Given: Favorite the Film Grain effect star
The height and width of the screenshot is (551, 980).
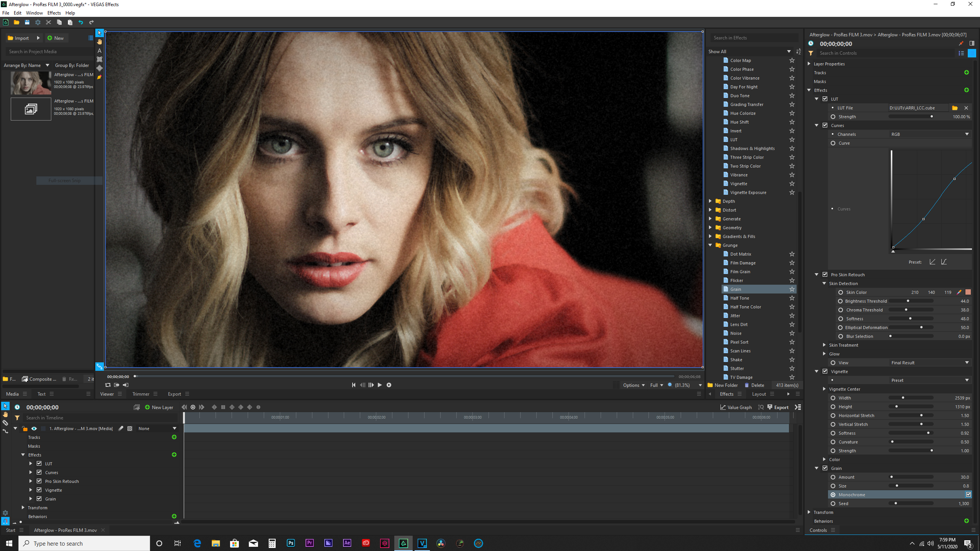Looking at the screenshot, I should [x=792, y=272].
